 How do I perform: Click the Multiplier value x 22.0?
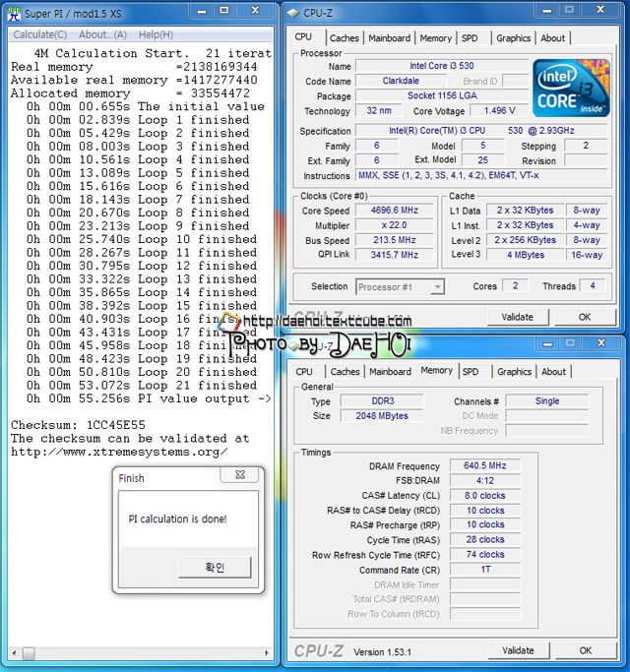[395, 225]
